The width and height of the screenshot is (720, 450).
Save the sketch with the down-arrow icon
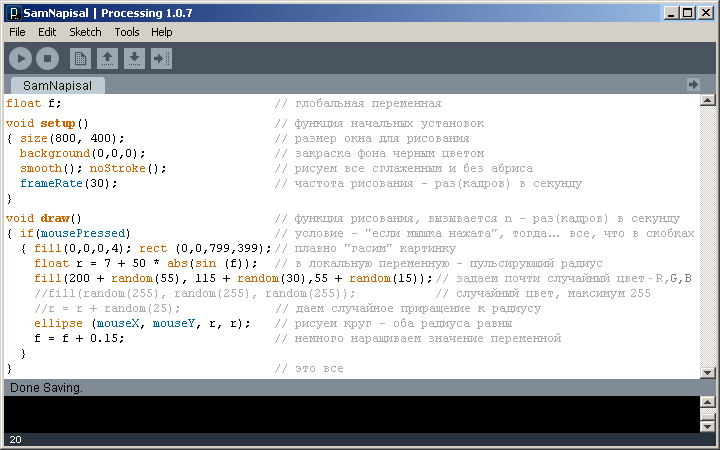[135, 59]
